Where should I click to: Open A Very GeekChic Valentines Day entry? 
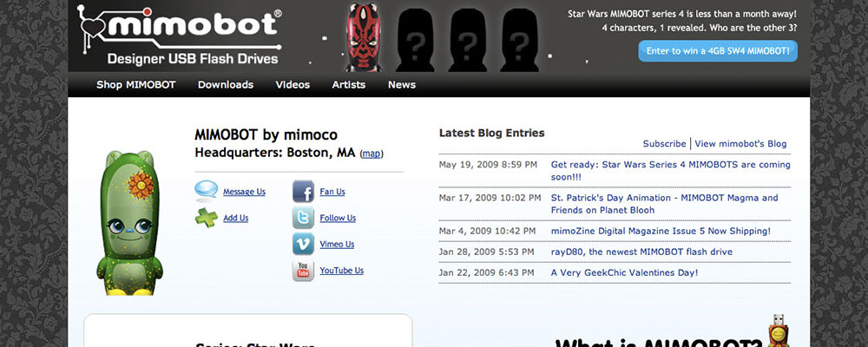[624, 272]
